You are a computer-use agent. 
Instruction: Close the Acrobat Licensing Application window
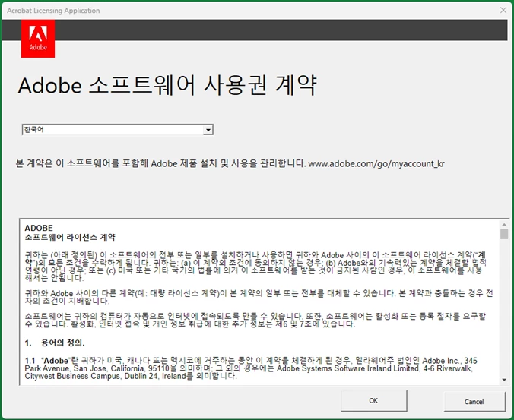coord(503,10)
